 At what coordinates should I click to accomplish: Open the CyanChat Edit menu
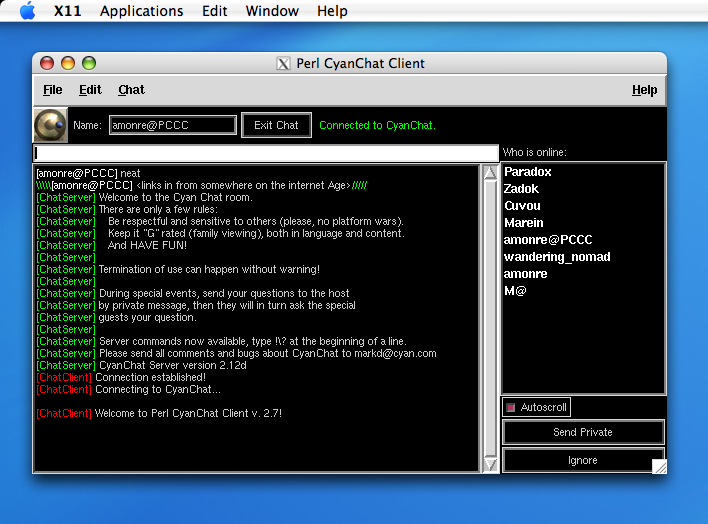point(90,90)
